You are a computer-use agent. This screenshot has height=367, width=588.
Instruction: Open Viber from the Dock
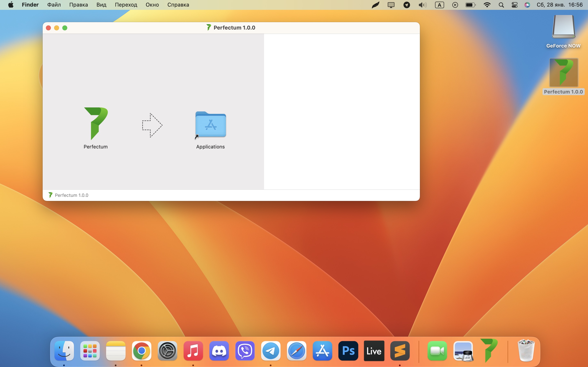[x=245, y=351]
